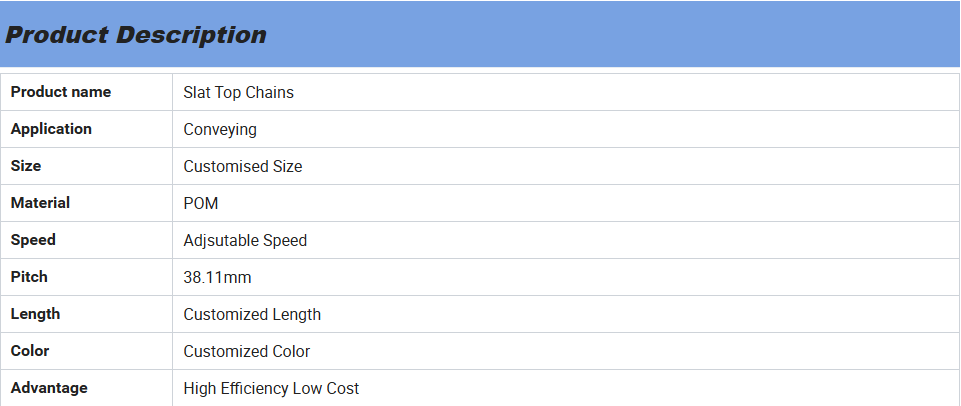Click the Speed row label
Image resolution: width=961 pixels, height=406 pixels.
(x=33, y=240)
